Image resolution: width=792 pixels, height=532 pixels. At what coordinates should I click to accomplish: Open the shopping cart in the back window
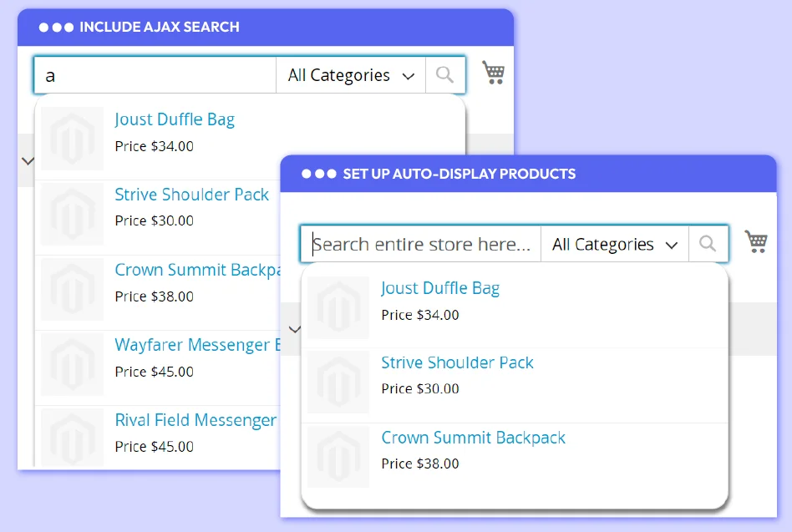[x=494, y=73]
